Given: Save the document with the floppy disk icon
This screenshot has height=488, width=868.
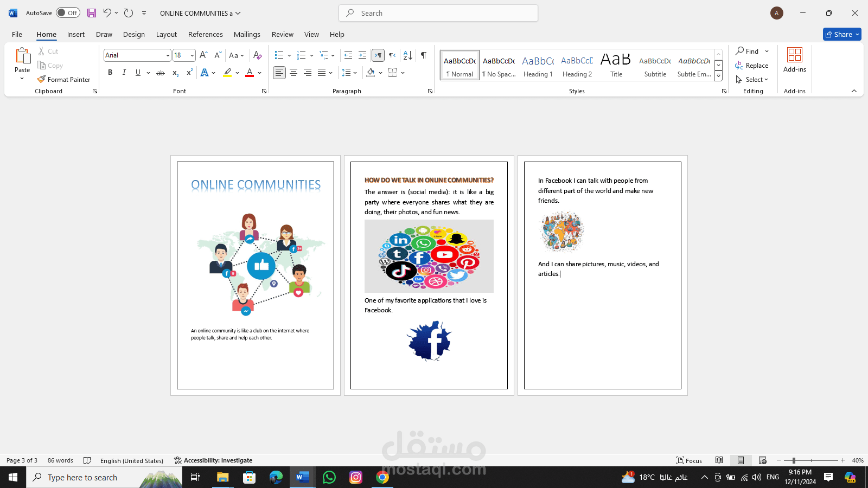Looking at the screenshot, I should tap(92, 13).
